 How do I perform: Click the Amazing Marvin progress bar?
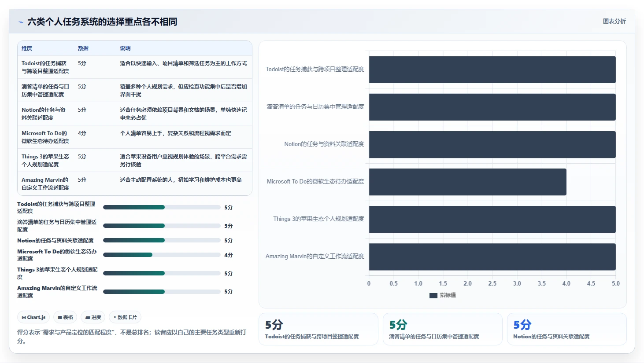162,291
